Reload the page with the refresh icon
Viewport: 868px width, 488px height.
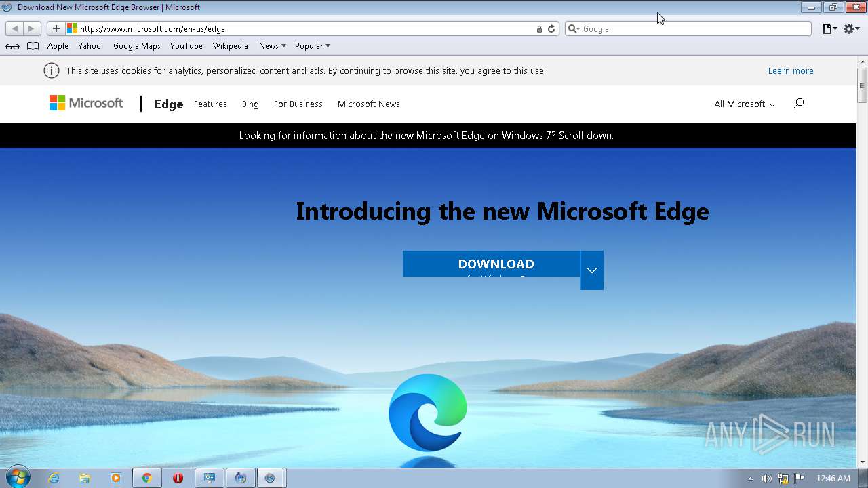point(551,29)
